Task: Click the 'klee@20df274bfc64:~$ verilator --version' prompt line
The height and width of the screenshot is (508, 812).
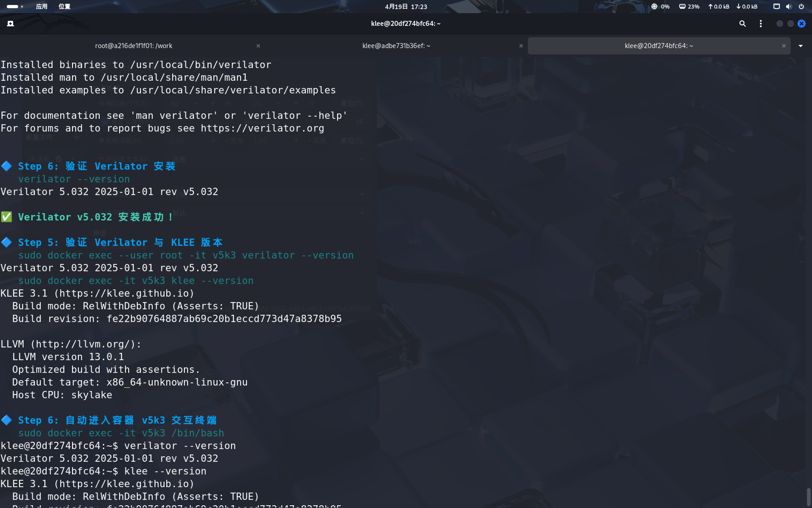Action: [x=118, y=445]
